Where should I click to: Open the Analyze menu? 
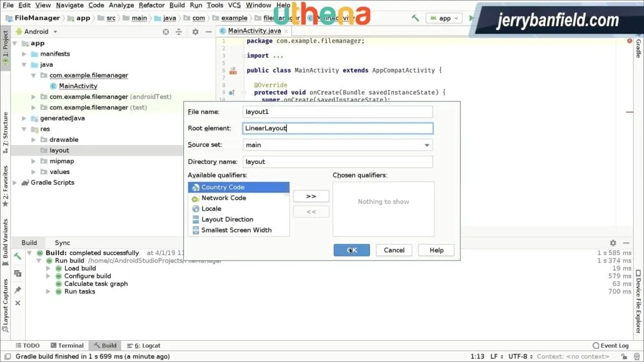point(121,5)
